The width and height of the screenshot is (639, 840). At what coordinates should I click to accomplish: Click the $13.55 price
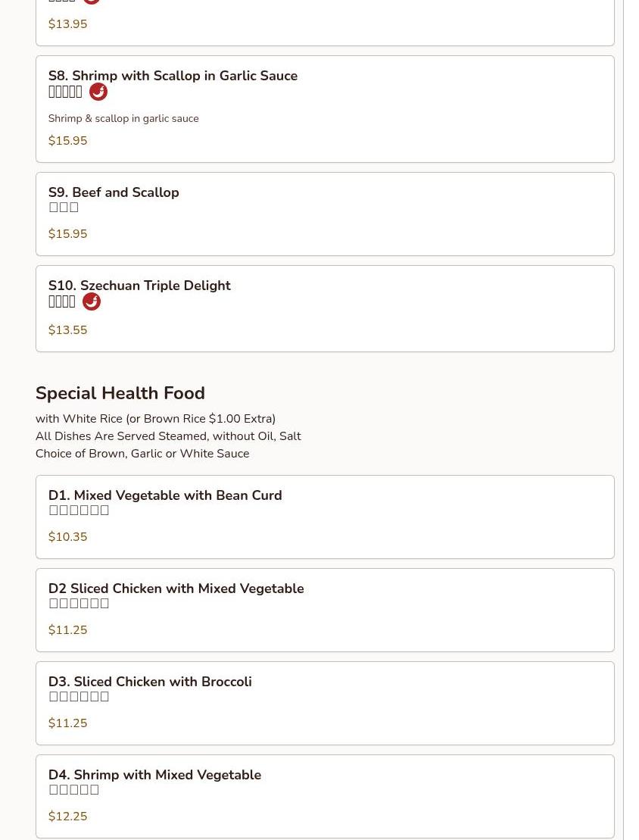[x=67, y=330]
